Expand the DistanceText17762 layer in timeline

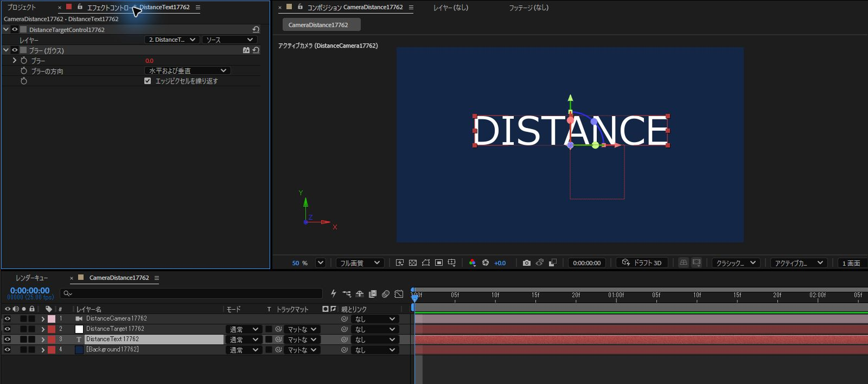pos(43,340)
